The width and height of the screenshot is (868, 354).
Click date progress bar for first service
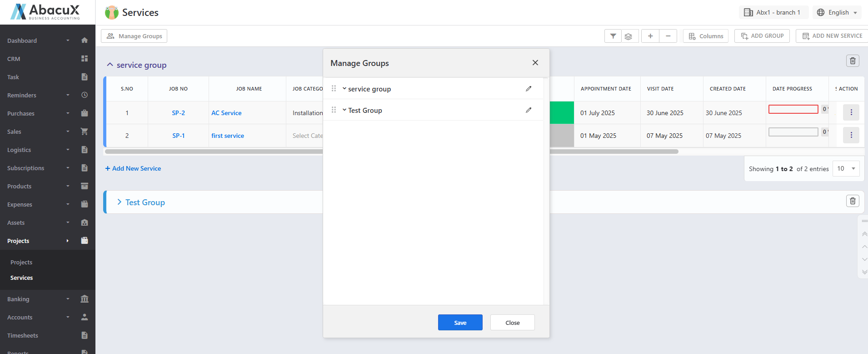point(793,132)
